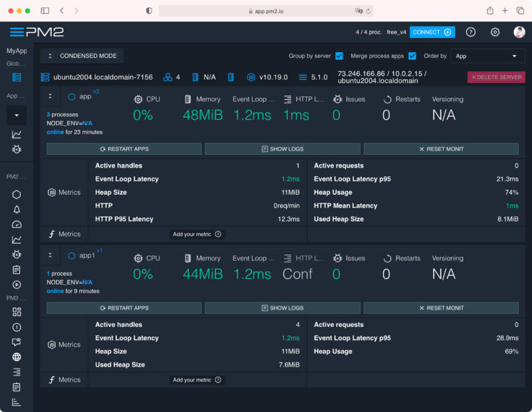Click Restart Apps for app
Image resolution: width=532 pixels, height=412 pixels.
tap(124, 149)
